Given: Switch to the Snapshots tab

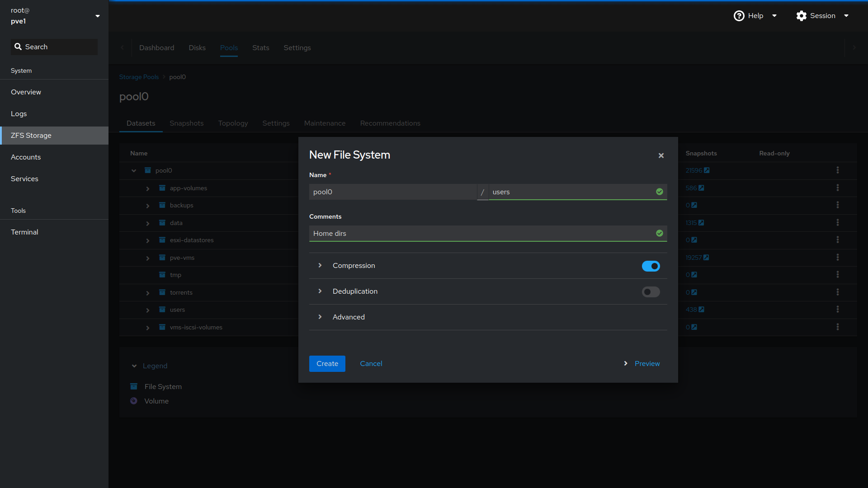Looking at the screenshot, I should coord(186,123).
